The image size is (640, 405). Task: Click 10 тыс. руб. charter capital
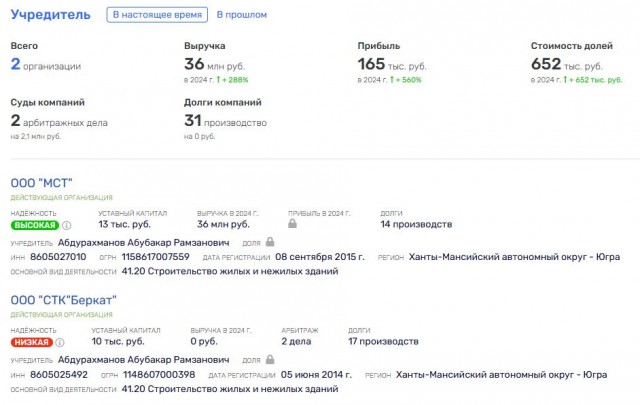[118, 341]
